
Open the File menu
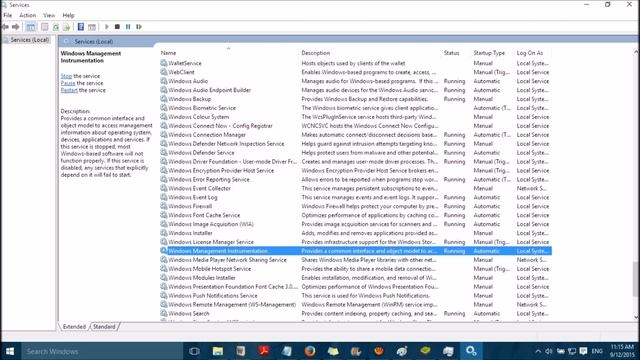tap(8, 15)
